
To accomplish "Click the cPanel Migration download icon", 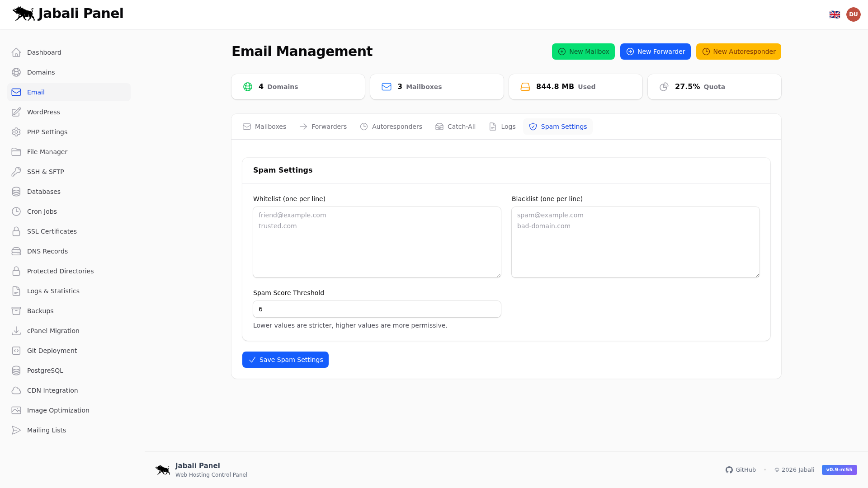I will tap(16, 330).
